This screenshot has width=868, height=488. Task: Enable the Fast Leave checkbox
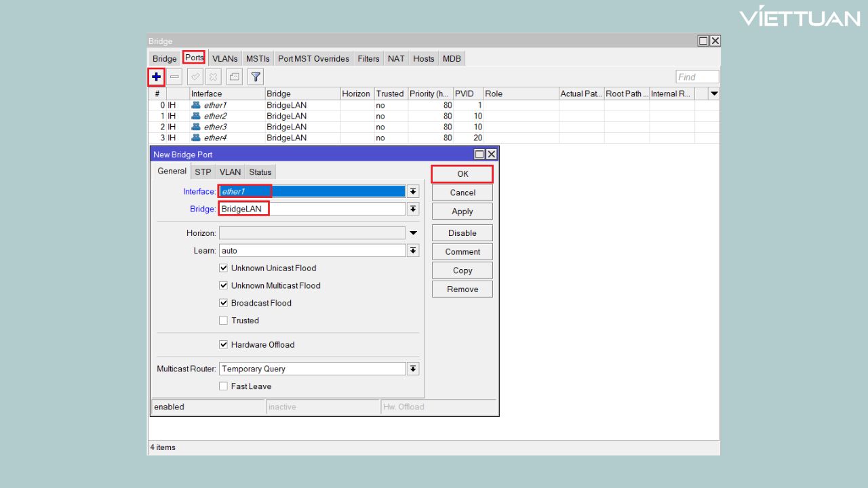click(223, 386)
